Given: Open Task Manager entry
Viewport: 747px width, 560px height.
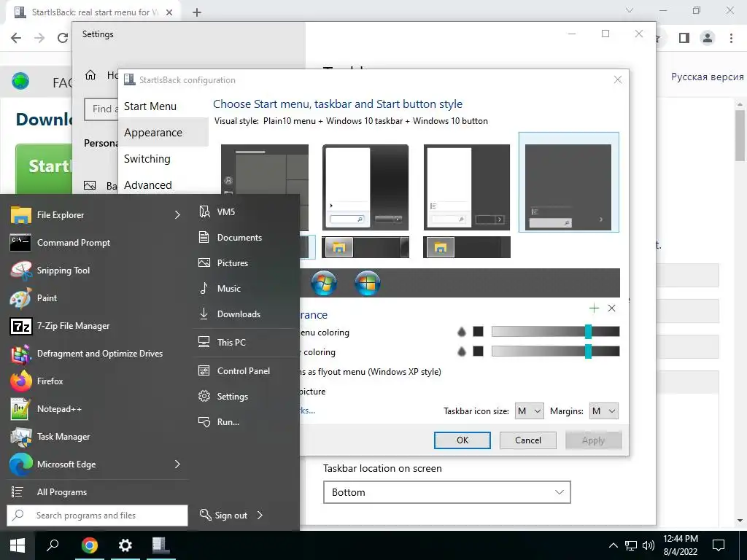Looking at the screenshot, I should (x=96, y=436).
